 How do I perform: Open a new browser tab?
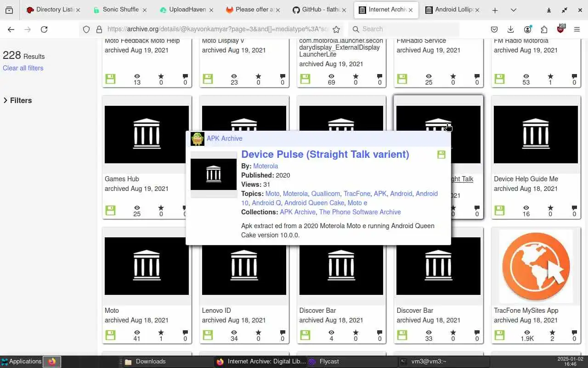495,10
